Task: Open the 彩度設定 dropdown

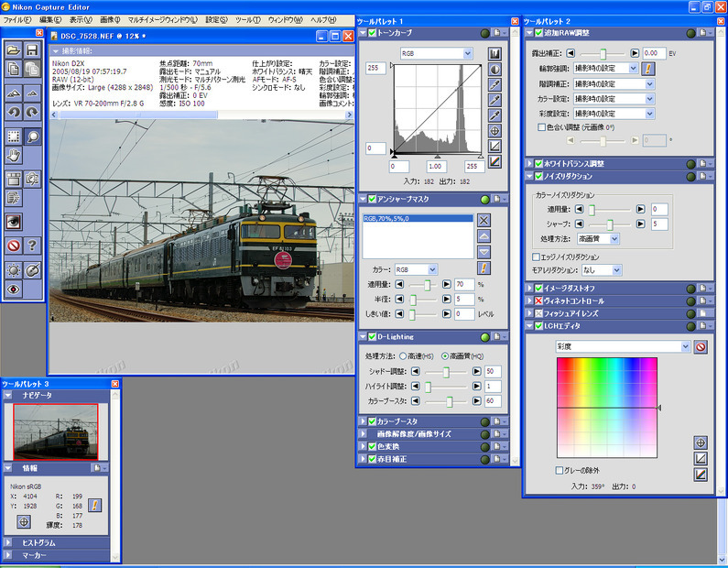Action: pos(614,114)
